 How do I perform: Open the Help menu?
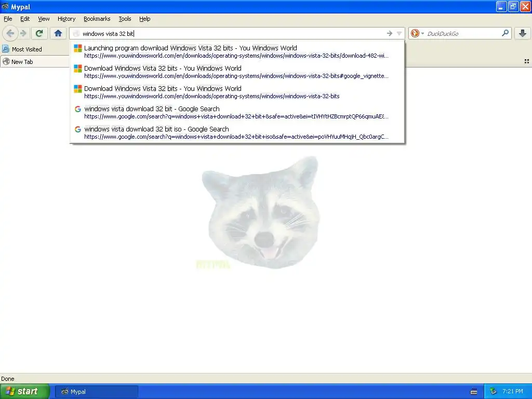point(144,19)
